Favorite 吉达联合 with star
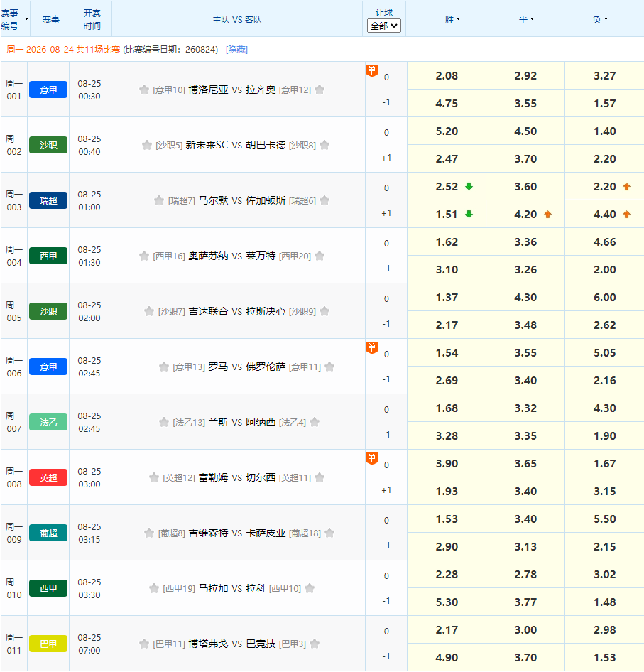 tap(149, 311)
